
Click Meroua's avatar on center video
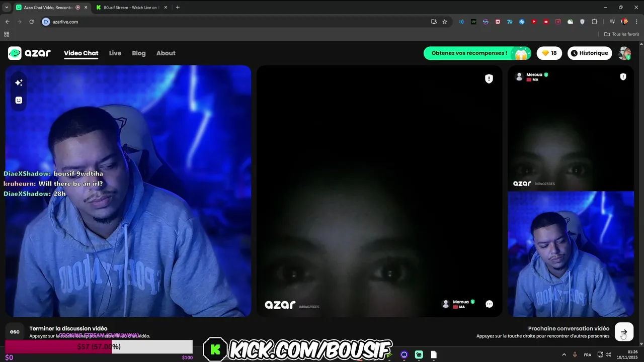pos(445,304)
